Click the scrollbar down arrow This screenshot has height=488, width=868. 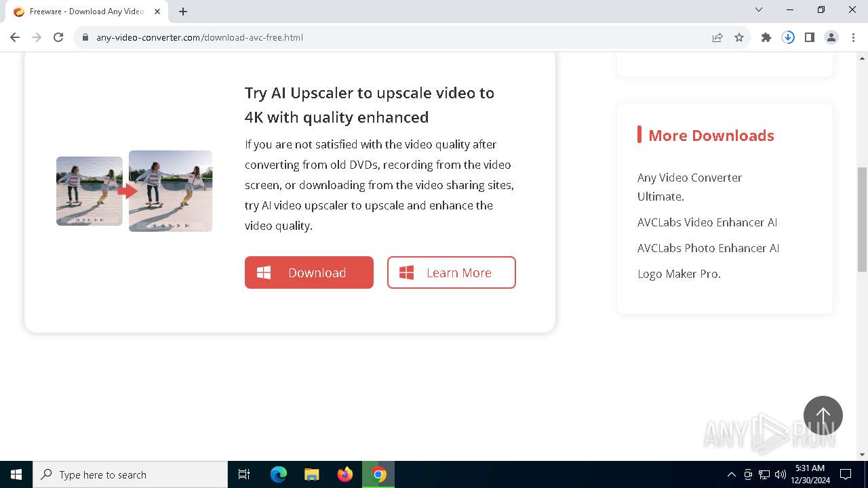[862, 455]
